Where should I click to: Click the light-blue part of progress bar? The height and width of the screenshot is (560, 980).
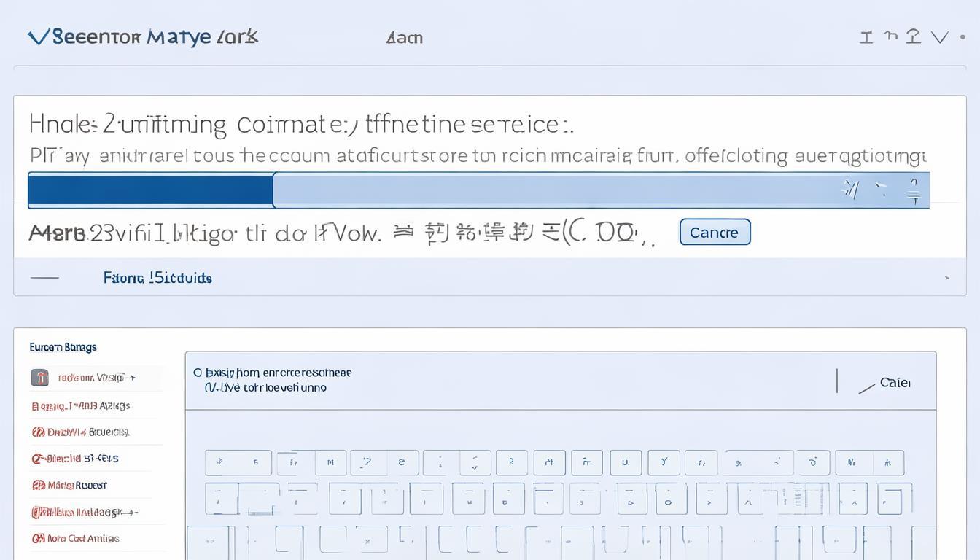(554, 191)
